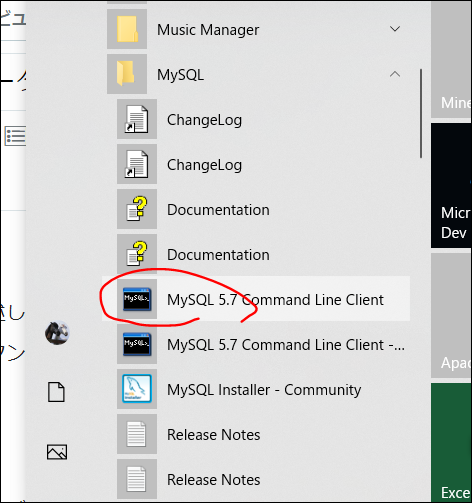Select the truncated Command Line Client -... entry
The image size is (472, 503).
coord(286,345)
